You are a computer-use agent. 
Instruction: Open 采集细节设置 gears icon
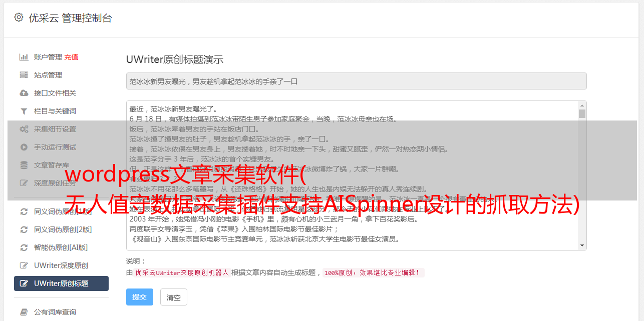(x=24, y=129)
